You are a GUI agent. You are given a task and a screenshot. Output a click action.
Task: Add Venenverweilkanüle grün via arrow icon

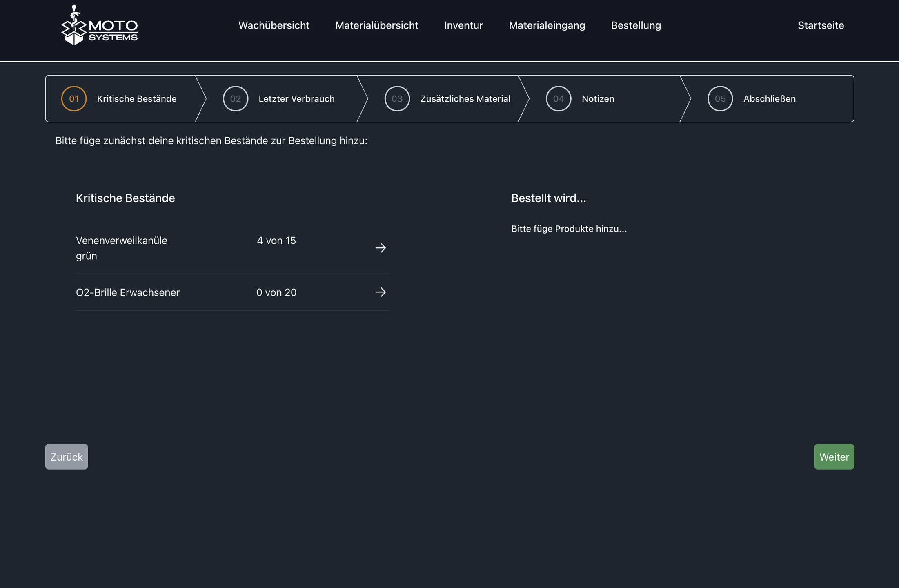380,248
